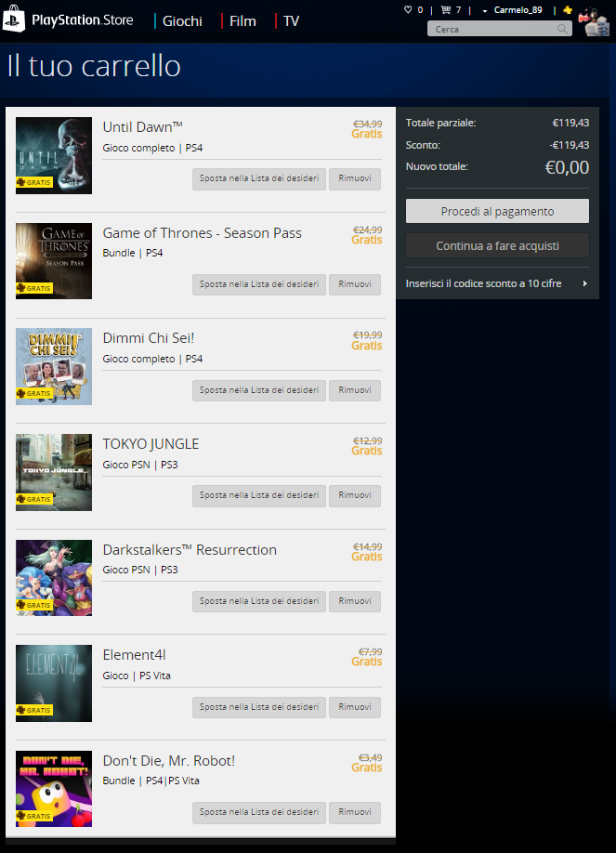Image resolution: width=616 pixels, height=853 pixels.
Task: Click Procedi al pagamento
Action: (x=497, y=211)
